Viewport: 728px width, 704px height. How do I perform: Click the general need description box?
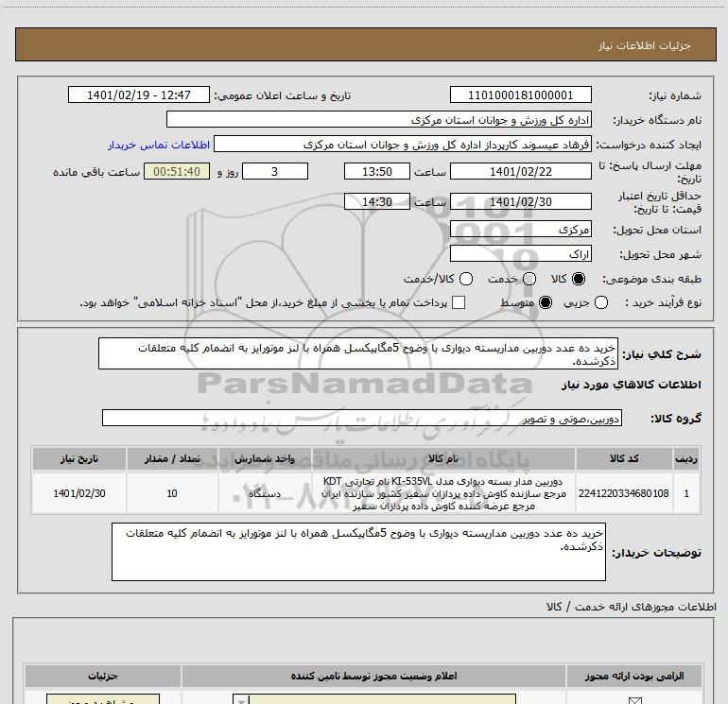(x=358, y=353)
